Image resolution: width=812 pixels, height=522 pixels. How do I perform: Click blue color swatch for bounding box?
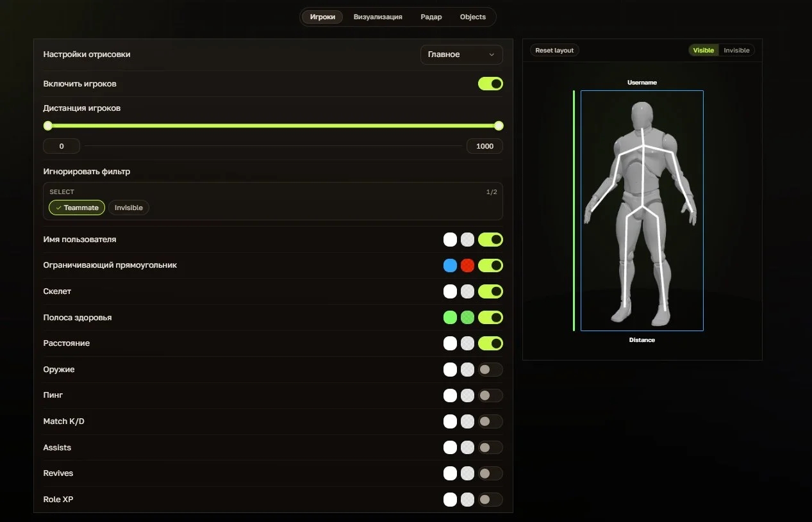(x=450, y=265)
